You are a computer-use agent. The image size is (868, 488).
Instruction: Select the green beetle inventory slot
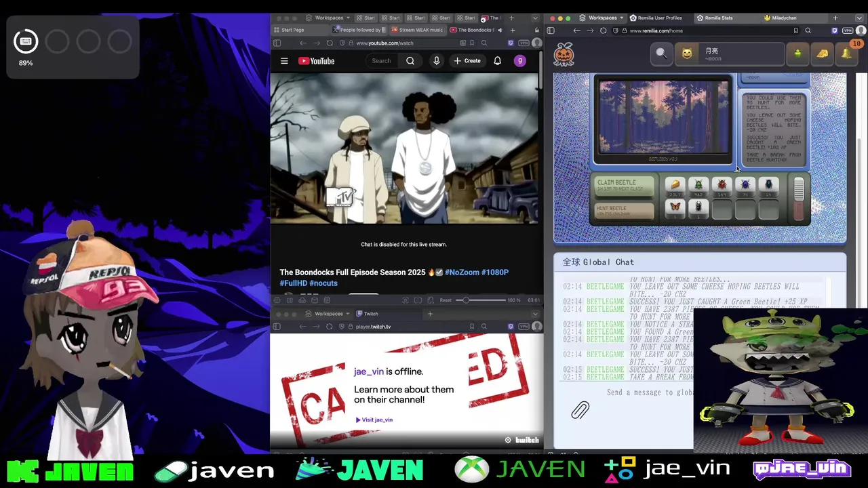[698, 186]
